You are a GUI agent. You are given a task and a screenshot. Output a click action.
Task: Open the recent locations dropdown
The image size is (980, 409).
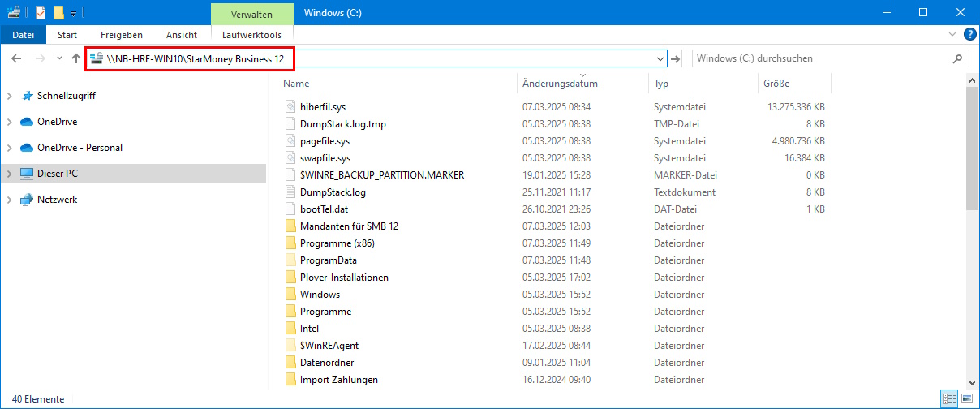click(59, 58)
